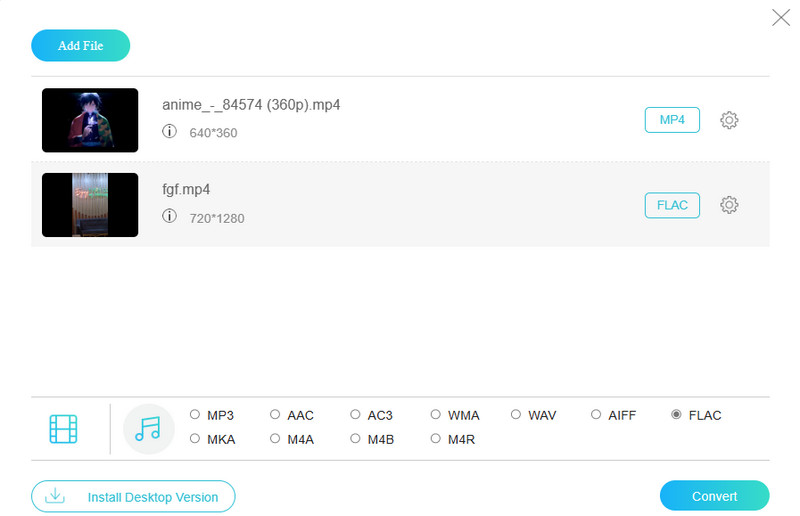
Task: Pick the M4A output format
Action: pos(275,439)
